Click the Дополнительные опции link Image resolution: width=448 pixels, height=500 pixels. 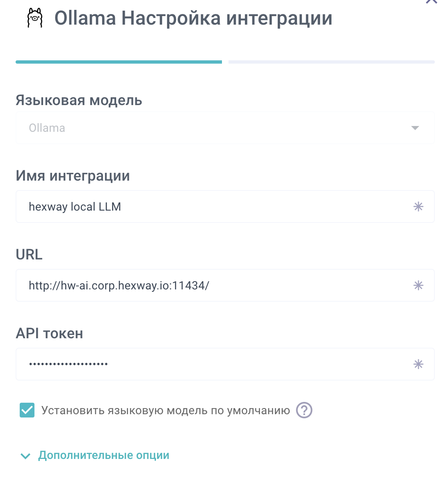(104, 456)
